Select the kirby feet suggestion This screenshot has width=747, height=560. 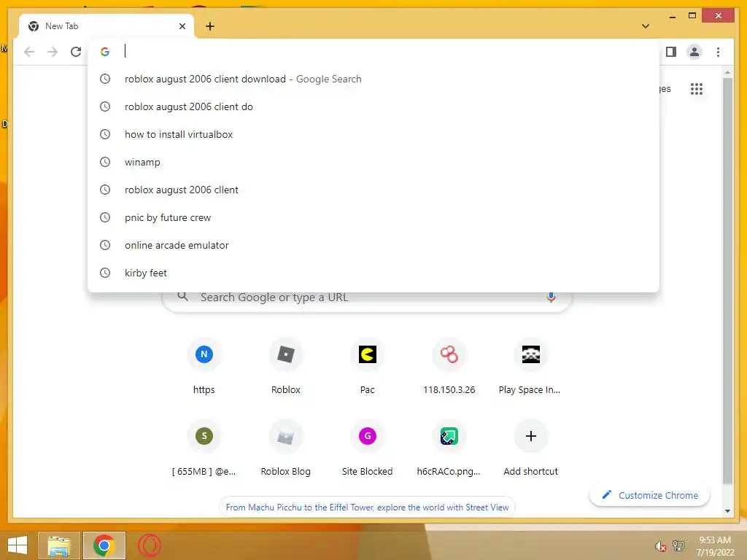click(x=373, y=273)
